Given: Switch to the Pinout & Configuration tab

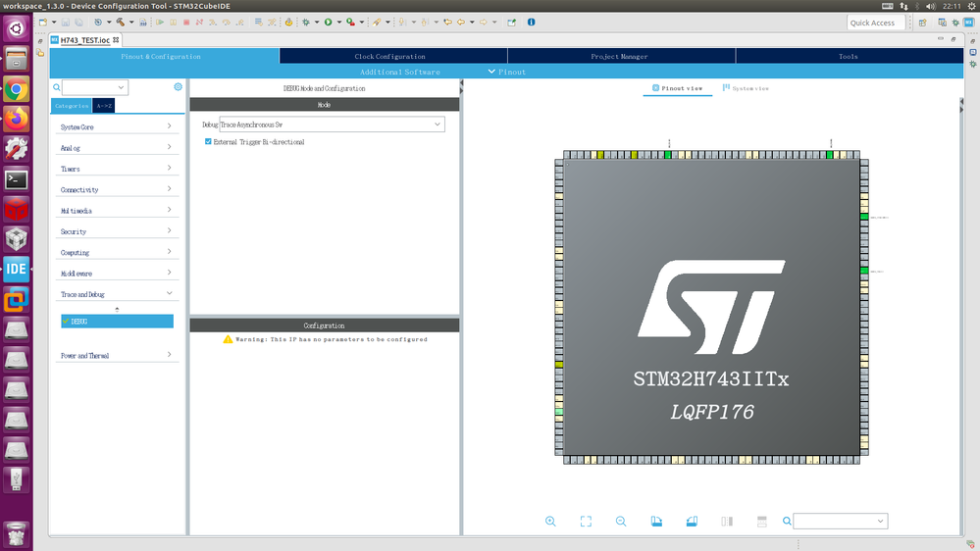Looking at the screenshot, I should (x=165, y=56).
